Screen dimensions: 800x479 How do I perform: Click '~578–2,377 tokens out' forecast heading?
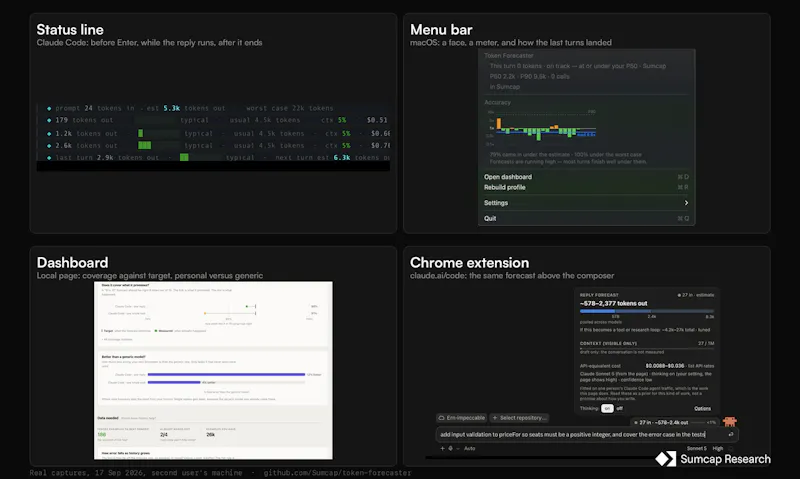(x=613, y=303)
